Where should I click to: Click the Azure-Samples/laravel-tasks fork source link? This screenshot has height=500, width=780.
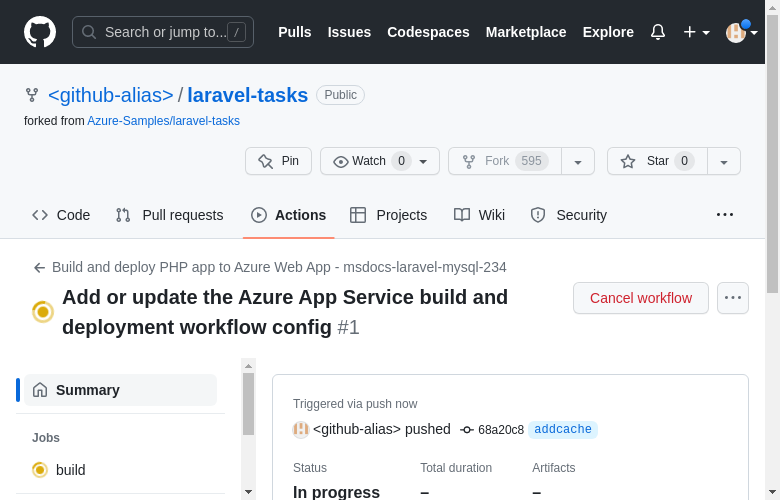(x=163, y=121)
